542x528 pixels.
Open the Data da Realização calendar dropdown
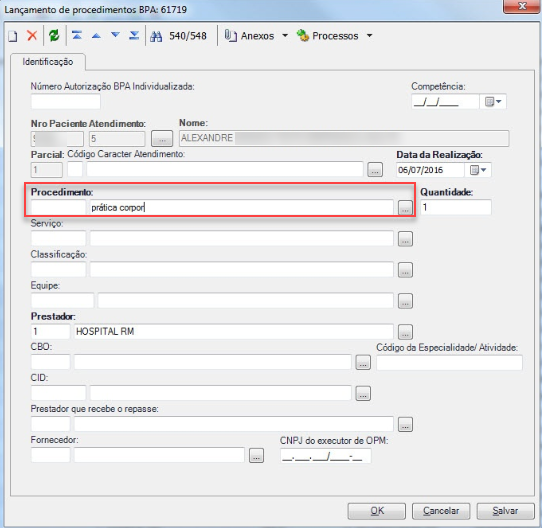[x=478, y=170]
